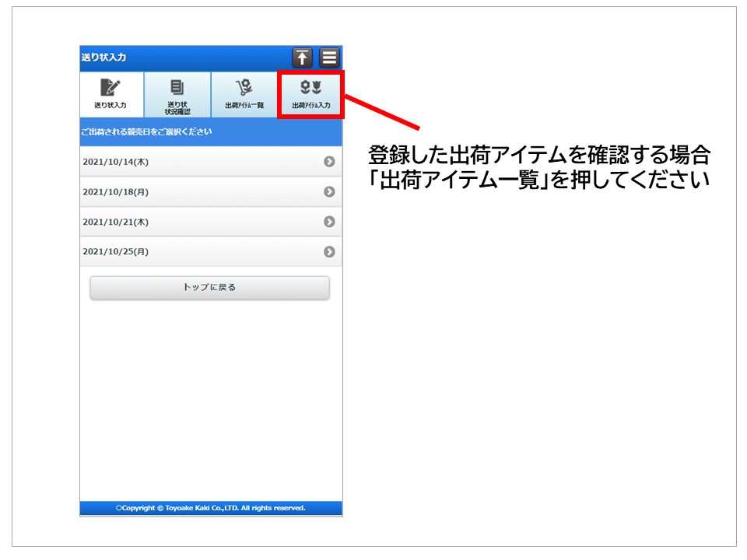Choose the auction date 2021/10/18(月) text
This screenshot has width=747, height=560.
(115, 191)
